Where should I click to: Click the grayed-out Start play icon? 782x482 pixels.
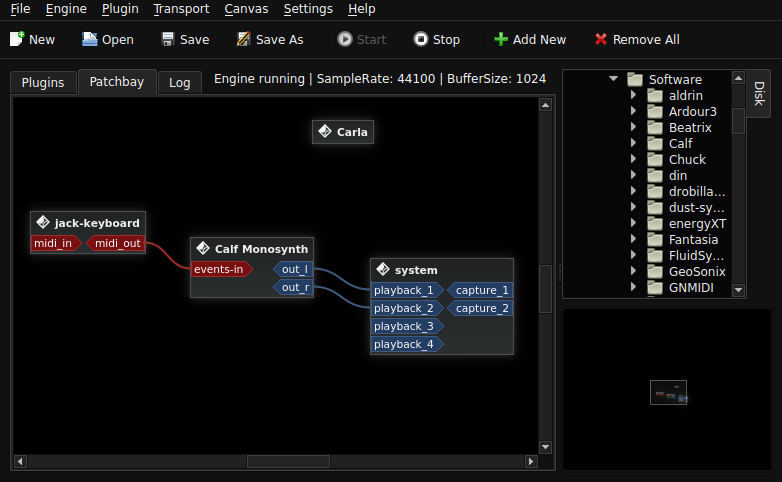tap(345, 39)
